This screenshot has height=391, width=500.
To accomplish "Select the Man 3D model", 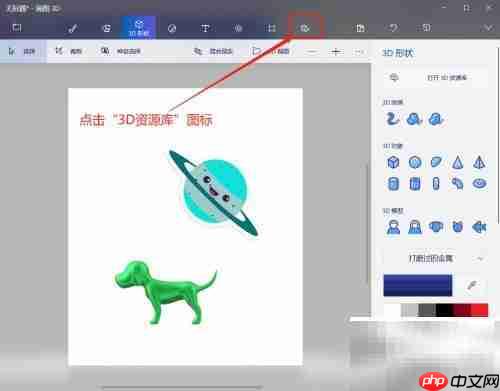I will tap(393, 227).
